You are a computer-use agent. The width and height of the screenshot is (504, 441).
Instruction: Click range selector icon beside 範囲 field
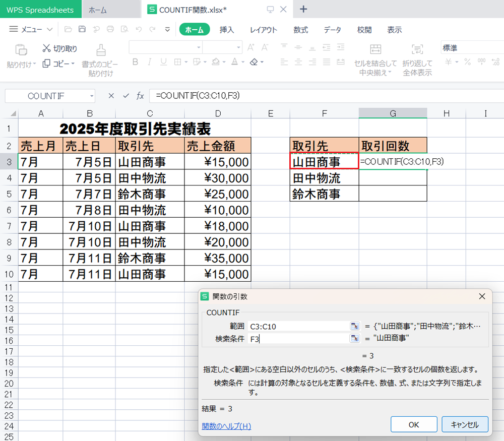point(355,326)
